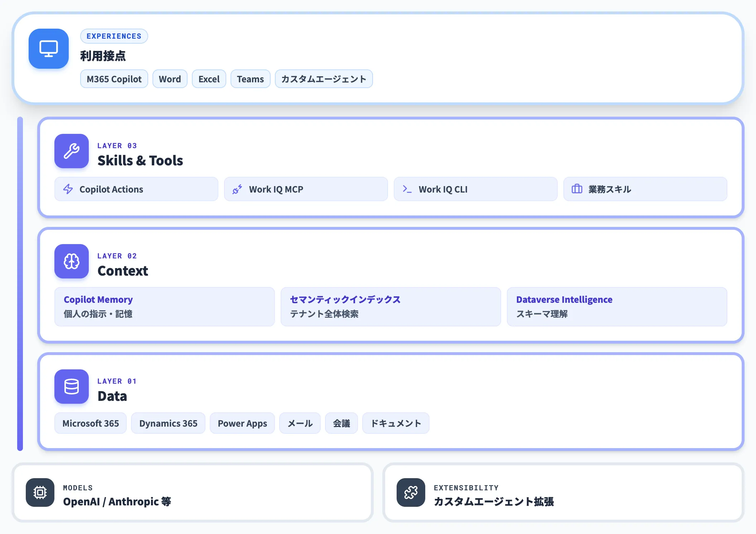Image resolution: width=756 pixels, height=534 pixels.
Task: Open the Copilot Memory card
Action: tap(165, 307)
